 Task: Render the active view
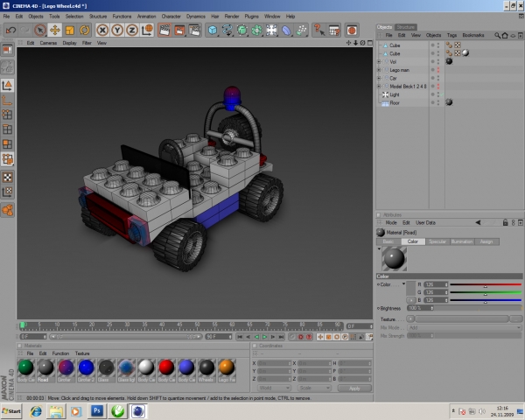164,31
